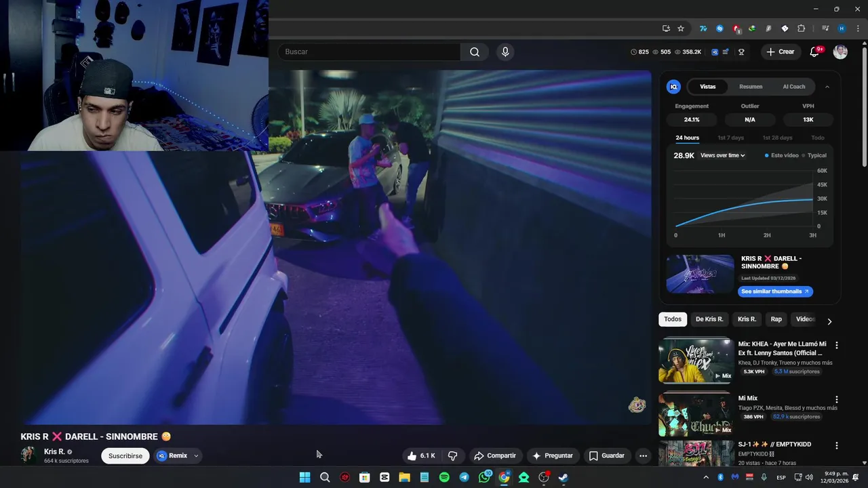Click the YouTube search magnifier button
The height and width of the screenshot is (488, 868).
[475, 52]
